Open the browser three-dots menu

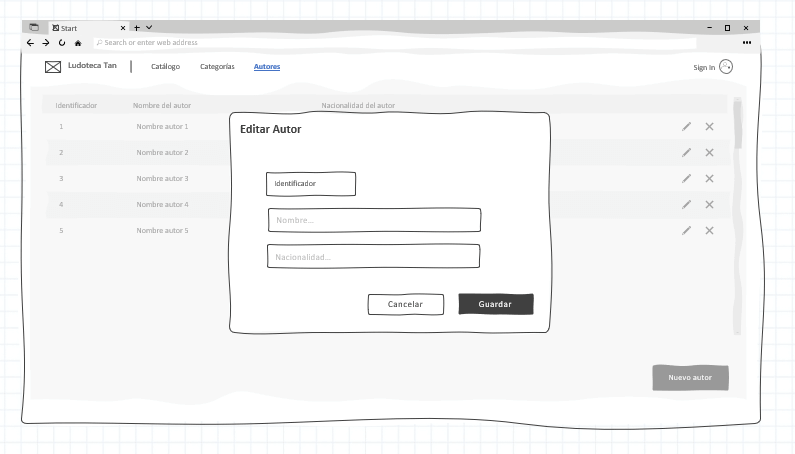click(x=746, y=43)
